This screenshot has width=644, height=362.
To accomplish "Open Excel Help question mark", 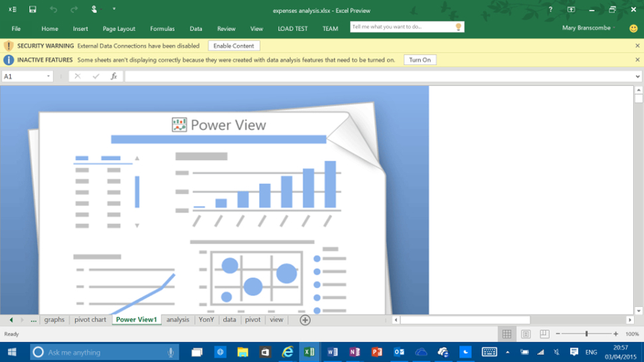I will click(550, 9).
